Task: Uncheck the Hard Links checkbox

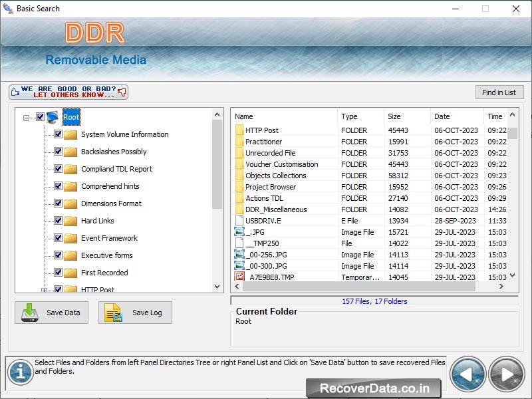Action: (x=57, y=221)
